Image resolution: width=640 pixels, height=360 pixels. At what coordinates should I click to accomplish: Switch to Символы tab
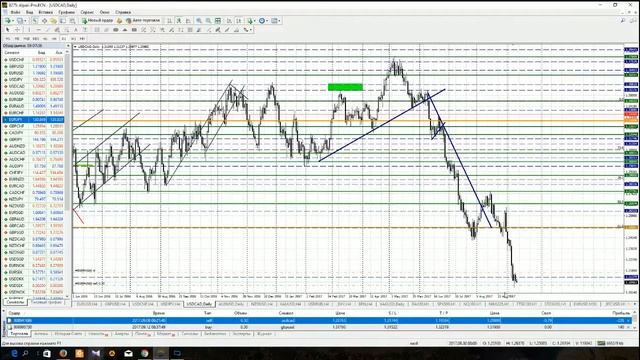click(x=16, y=302)
